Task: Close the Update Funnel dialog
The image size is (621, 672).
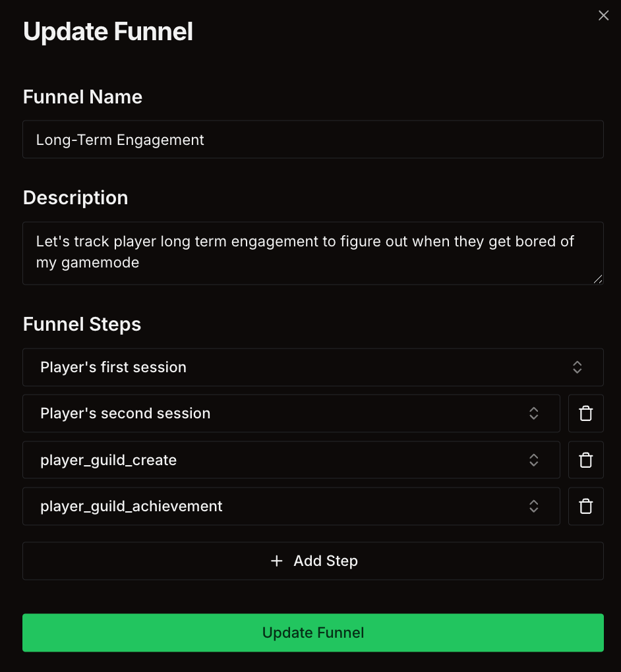Action: point(603,16)
